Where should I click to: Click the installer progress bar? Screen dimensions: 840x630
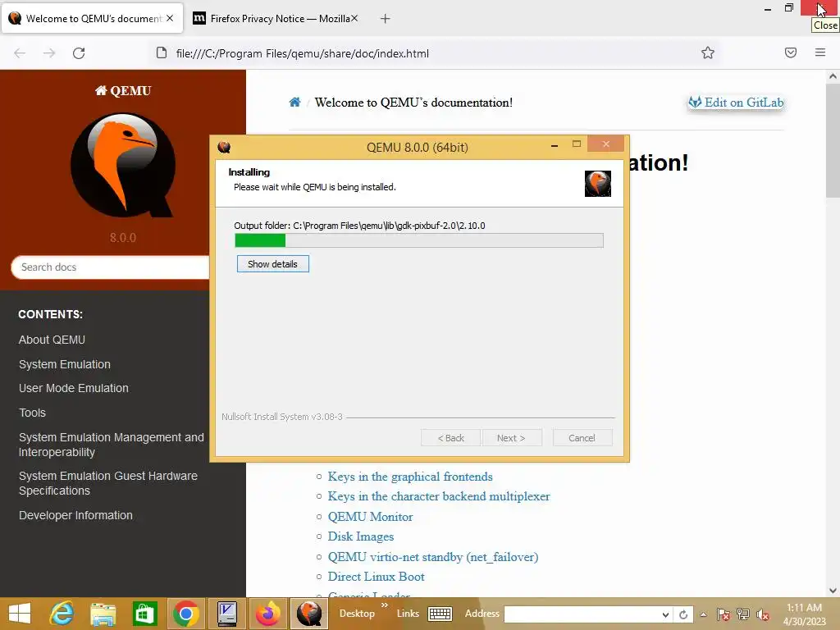[419, 240]
